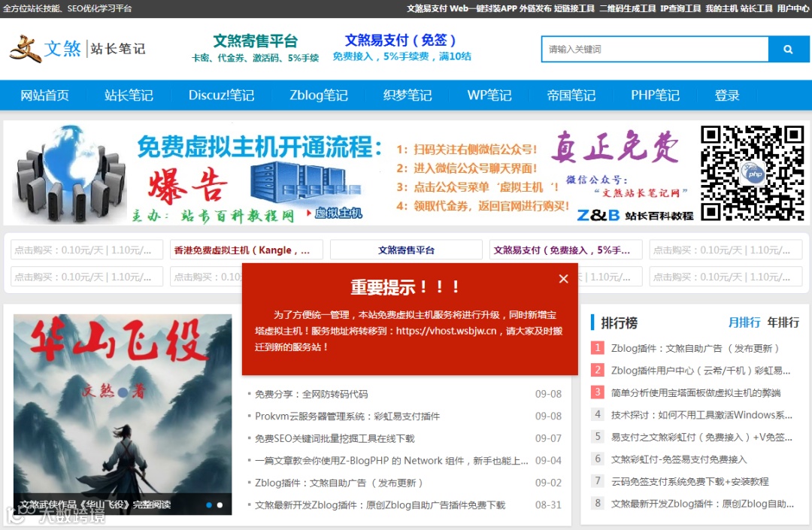Open rank 6 文煞彩虹付-免签易支付免费接入
This screenshot has width=812, height=530.
(679, 459)
